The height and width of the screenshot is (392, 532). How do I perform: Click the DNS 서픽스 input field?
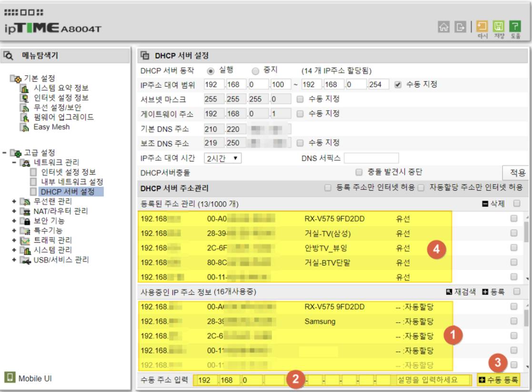click(x=371, y=158)
